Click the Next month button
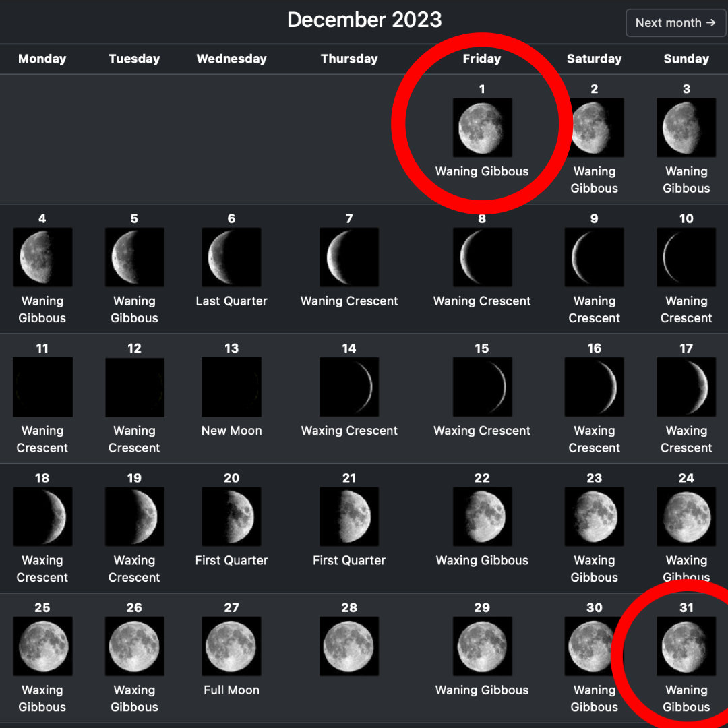 coord(675,23)
